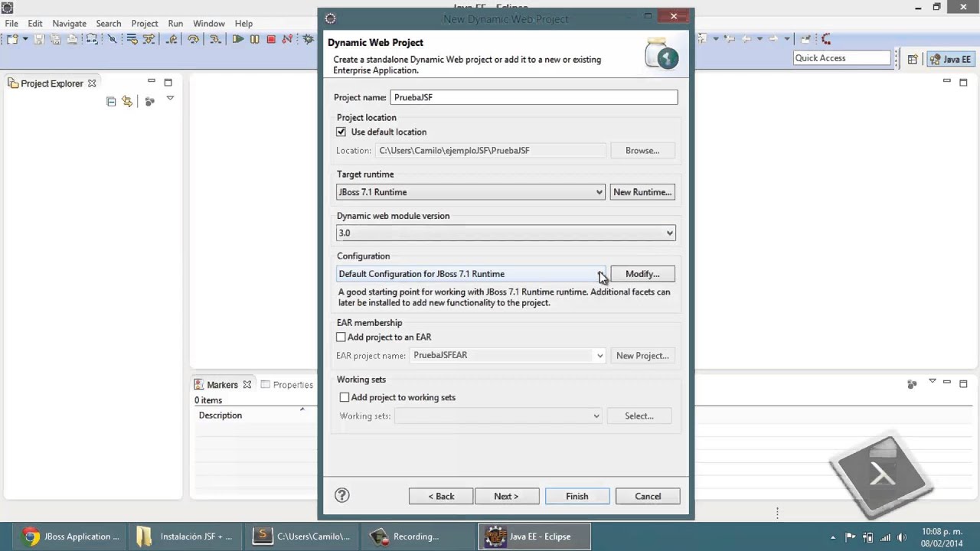Toggle Link with Editor in Project Explorer
Image resolution: width=980 pixels, height=551 pixels.
point(127,101)
